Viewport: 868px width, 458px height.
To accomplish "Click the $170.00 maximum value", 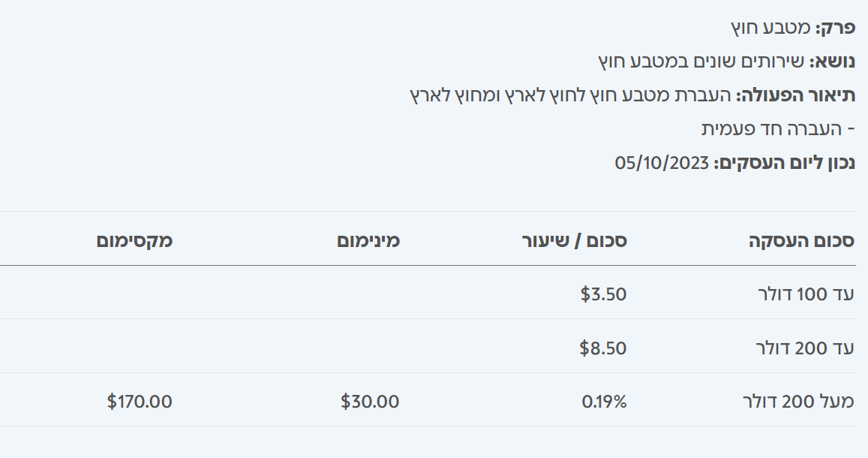I will 140,402.
